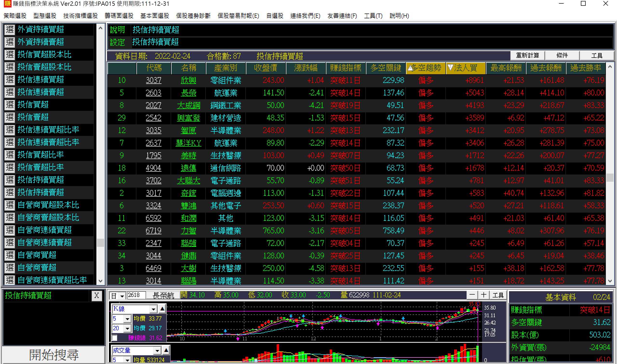Zoom in chart with plus button

pyautogui.click(x=483, y=295)
